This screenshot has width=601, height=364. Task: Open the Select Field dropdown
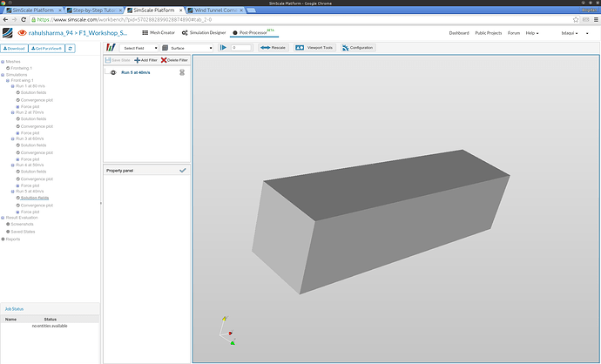pos(139,48)
